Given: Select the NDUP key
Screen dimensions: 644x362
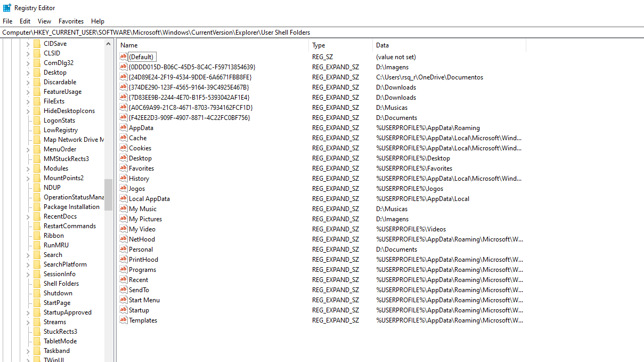Looking at the screenshot, I should pyautogui.click(x=52, y=188).
